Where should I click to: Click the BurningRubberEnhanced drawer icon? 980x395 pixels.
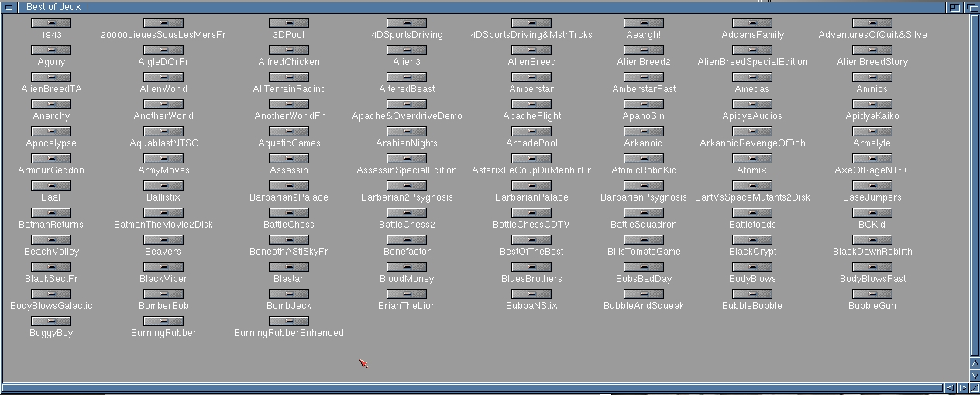[x=289, y=321]
